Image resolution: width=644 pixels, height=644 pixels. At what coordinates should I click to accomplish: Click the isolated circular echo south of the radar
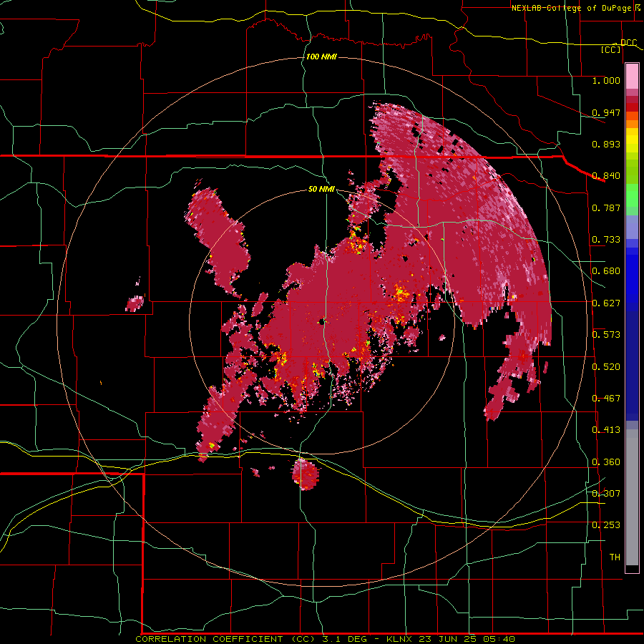click(x=305, y=474)
